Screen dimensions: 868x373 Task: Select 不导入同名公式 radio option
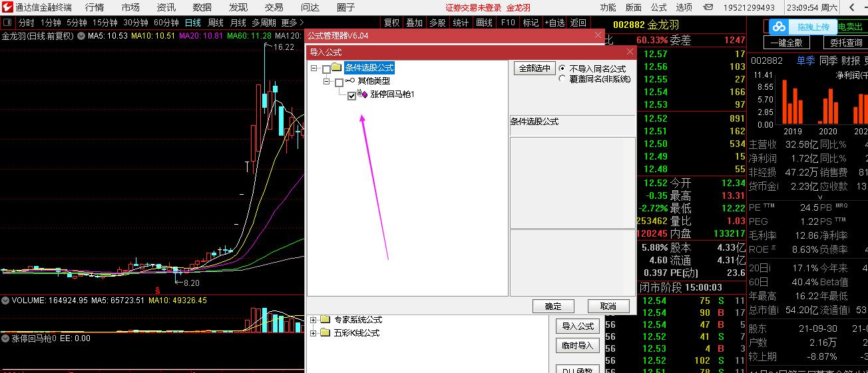point(562,68)
